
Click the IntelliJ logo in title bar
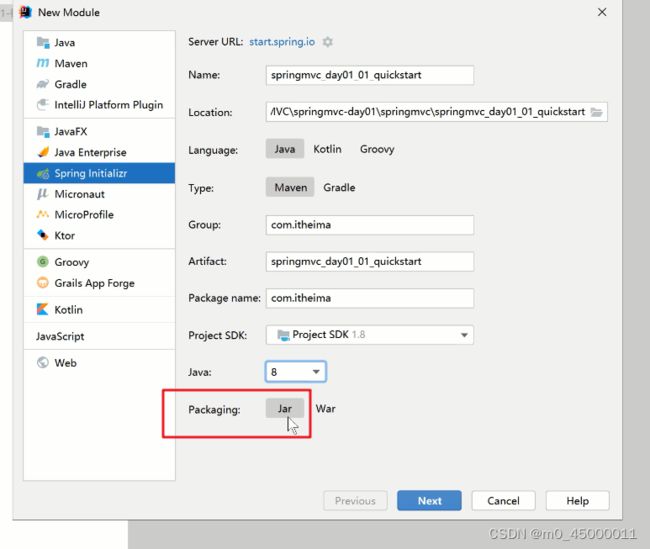pos(26,12)
